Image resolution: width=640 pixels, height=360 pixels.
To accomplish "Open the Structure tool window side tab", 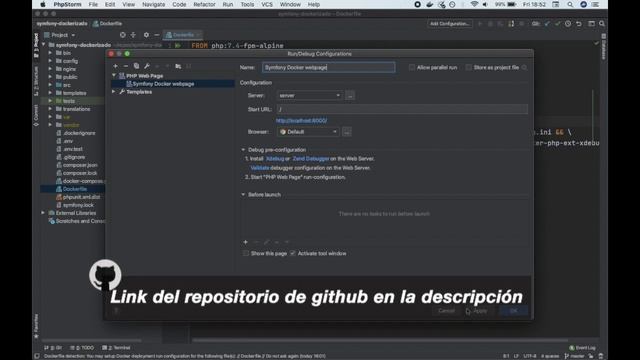I will 36,82.
